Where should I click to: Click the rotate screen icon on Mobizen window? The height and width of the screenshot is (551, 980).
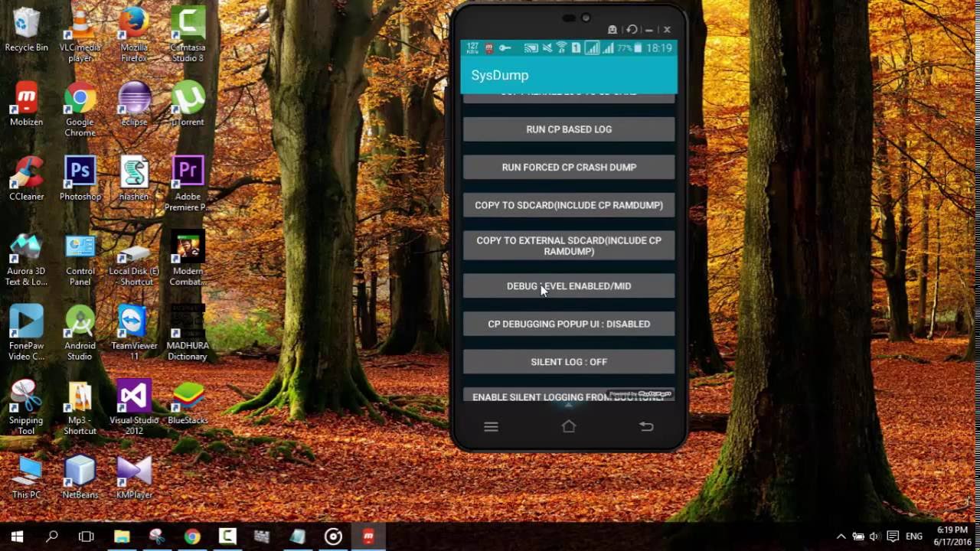click(x=632, y=30)
